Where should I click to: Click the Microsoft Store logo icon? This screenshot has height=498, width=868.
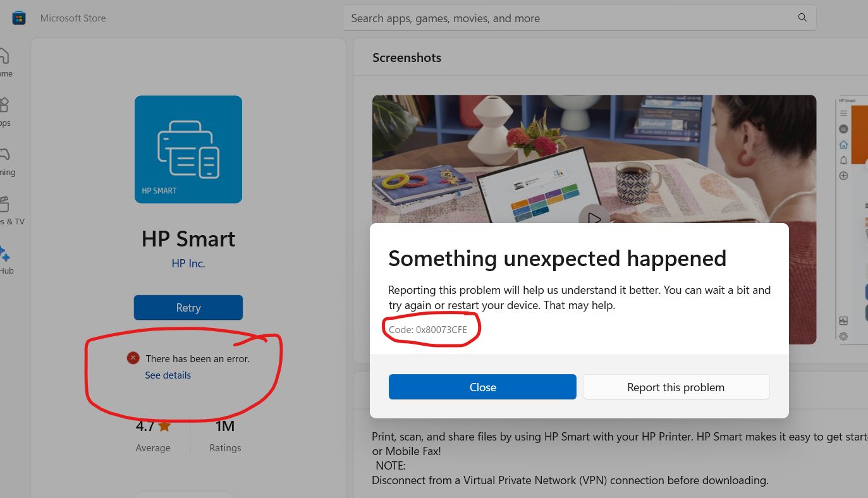[19, 18]
